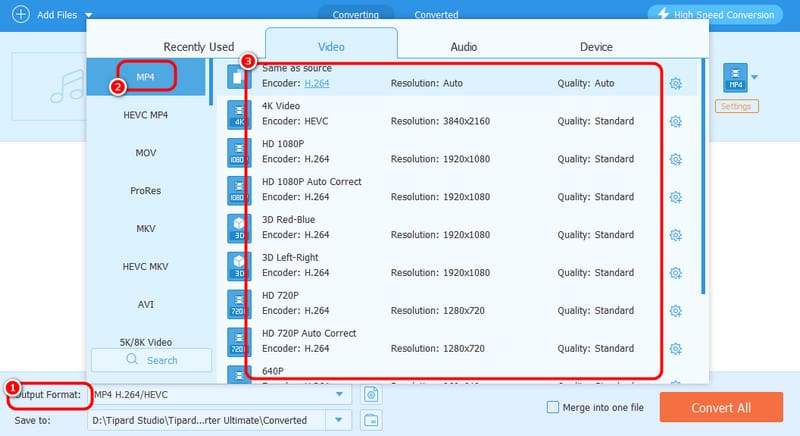Click the H.264 encoder link
Image resolution: width=800 pixels, height=436 pixels.
[x=317, y=83]
